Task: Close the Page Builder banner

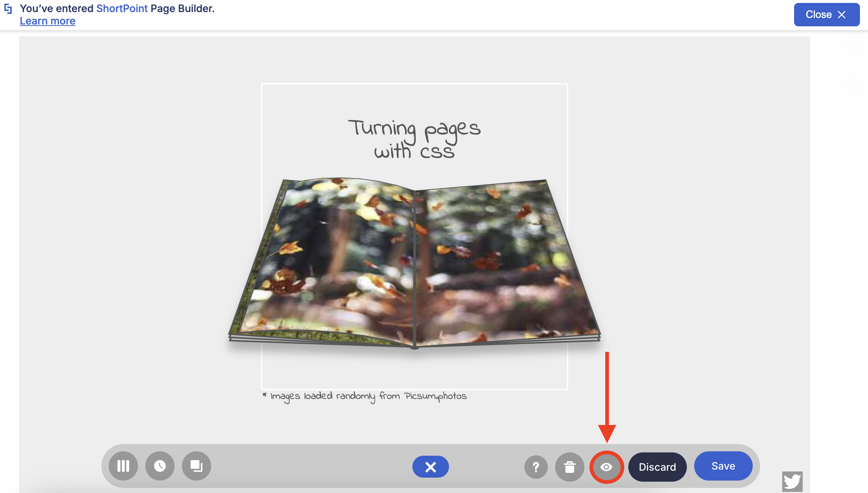Action: (x=826, y=15)
